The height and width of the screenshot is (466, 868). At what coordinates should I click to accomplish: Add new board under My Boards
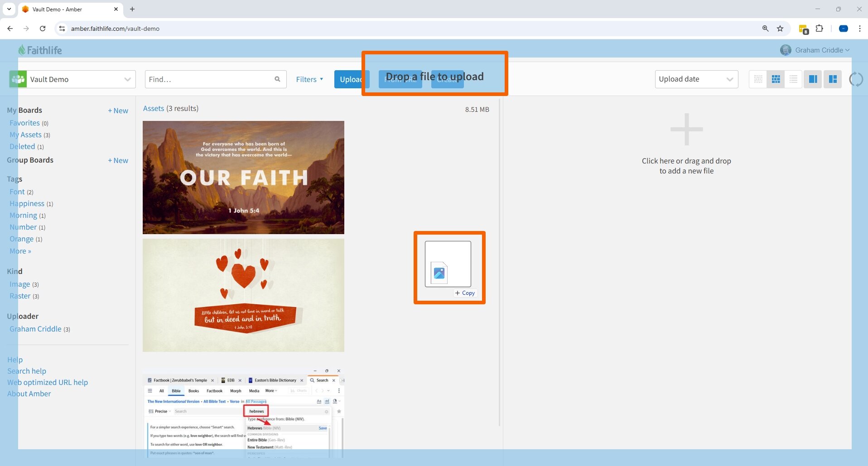coord(118,110)
